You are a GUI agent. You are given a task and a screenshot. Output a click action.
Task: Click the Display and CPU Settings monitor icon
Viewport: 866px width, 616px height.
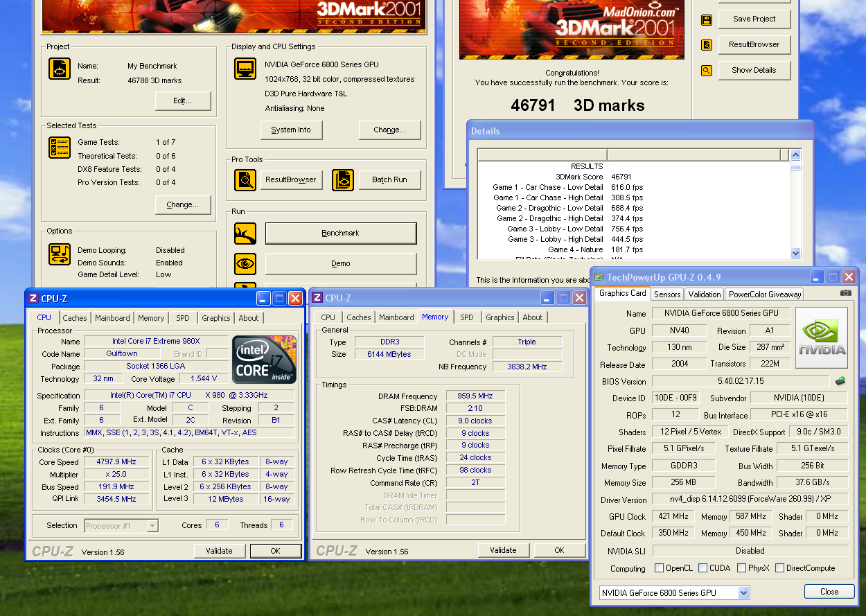(x=245, y=69)
